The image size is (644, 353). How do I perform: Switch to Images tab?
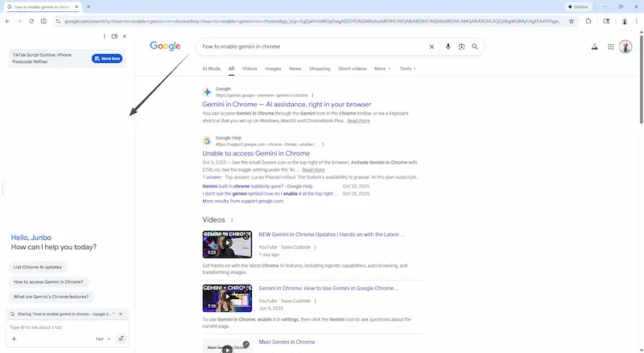[x=273, y=69]
